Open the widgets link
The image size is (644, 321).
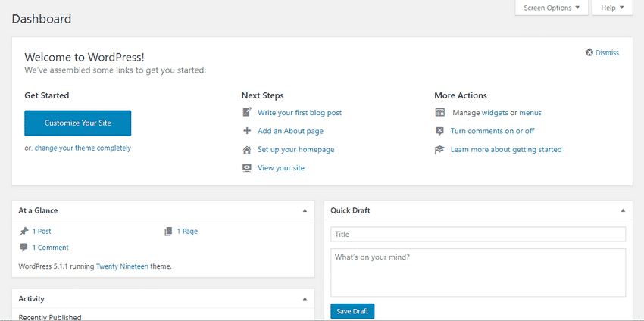tap(495, 113)
